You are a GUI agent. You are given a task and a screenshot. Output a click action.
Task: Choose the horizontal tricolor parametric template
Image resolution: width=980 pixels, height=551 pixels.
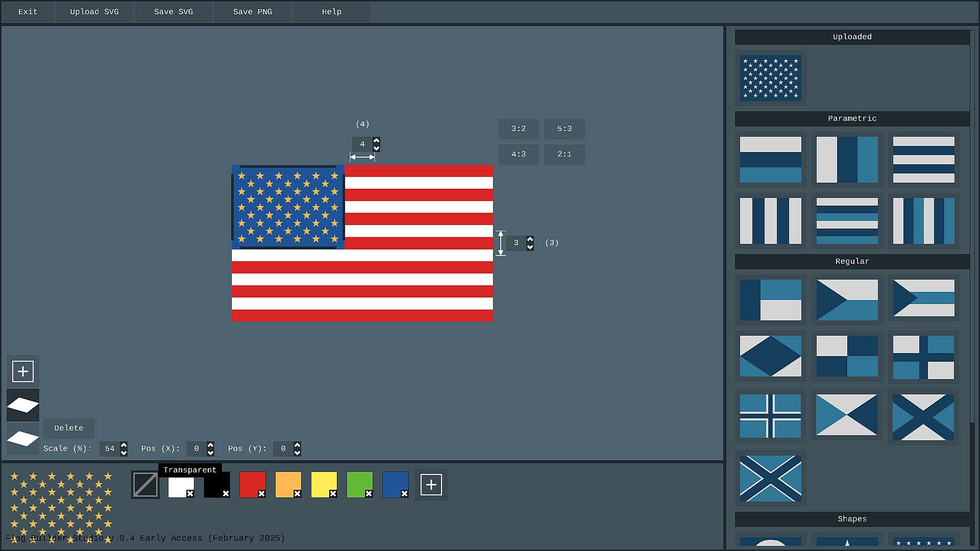pos(770,160)
